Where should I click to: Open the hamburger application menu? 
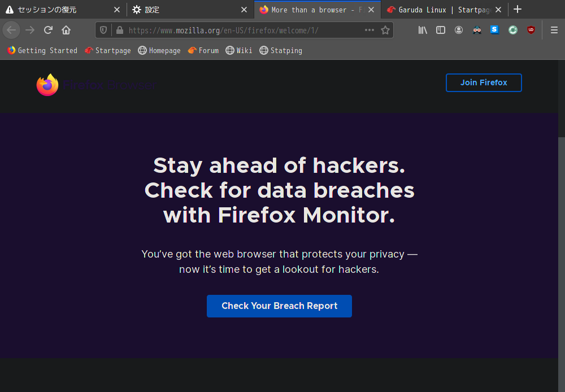click(x=554, y=30)
